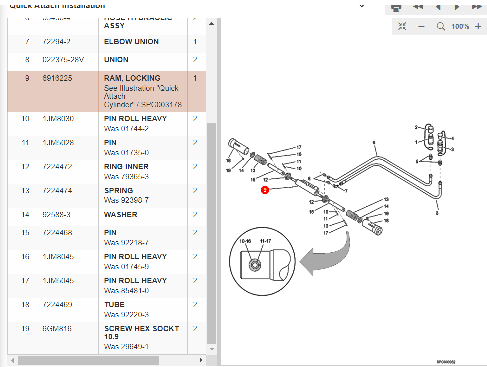Click part number 7224474
The image size is (487, 367).
pos(57,191)
